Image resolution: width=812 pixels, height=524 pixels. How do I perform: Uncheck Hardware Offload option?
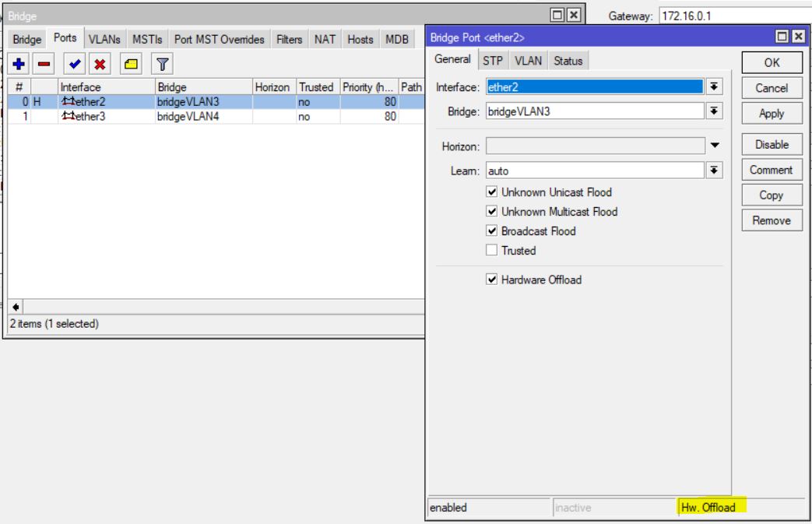pyautogui.click(x=492, y=280)
